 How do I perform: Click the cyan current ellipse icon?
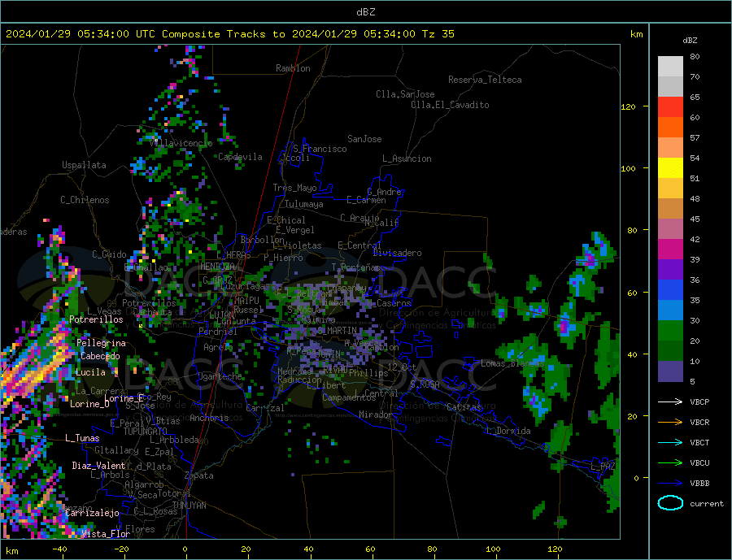670,503
